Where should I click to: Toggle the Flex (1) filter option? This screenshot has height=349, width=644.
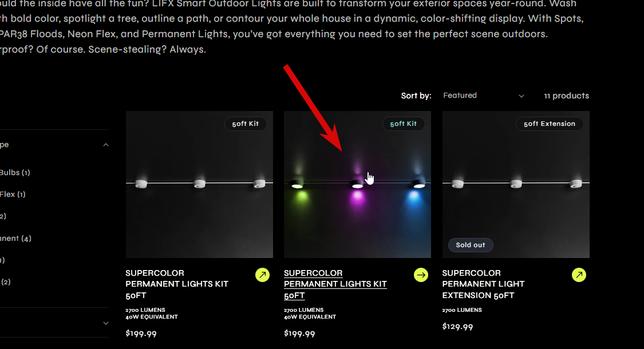(13, 194)
